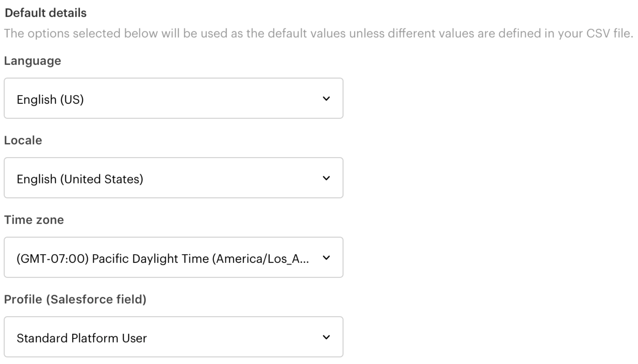Image resolution: width=638 pixels, height=364 pixels.
Task: Click the English (United States) value
Action: coord(80,179)
